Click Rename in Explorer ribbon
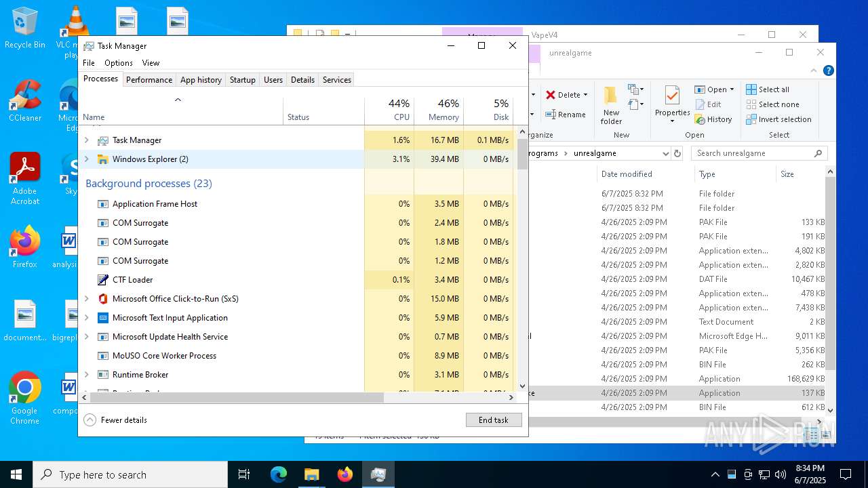The width and height of the screenshot is (868, 488). pos(566,115)
